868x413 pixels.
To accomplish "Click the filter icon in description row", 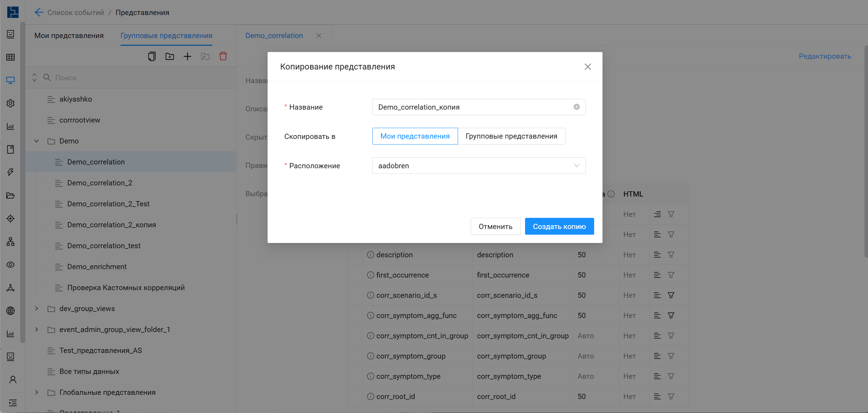I will pos(671,255).
